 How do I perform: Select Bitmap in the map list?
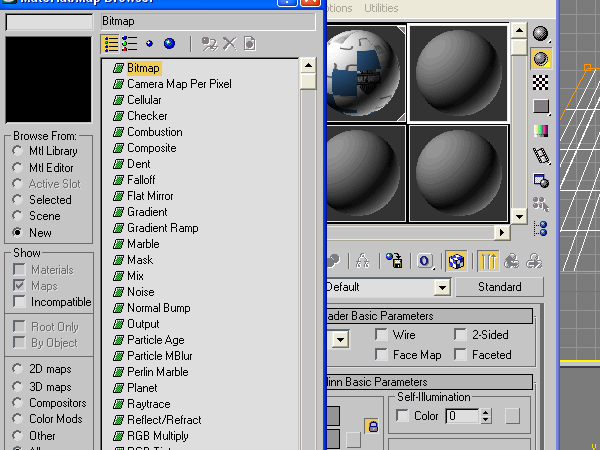coord(143,68)
